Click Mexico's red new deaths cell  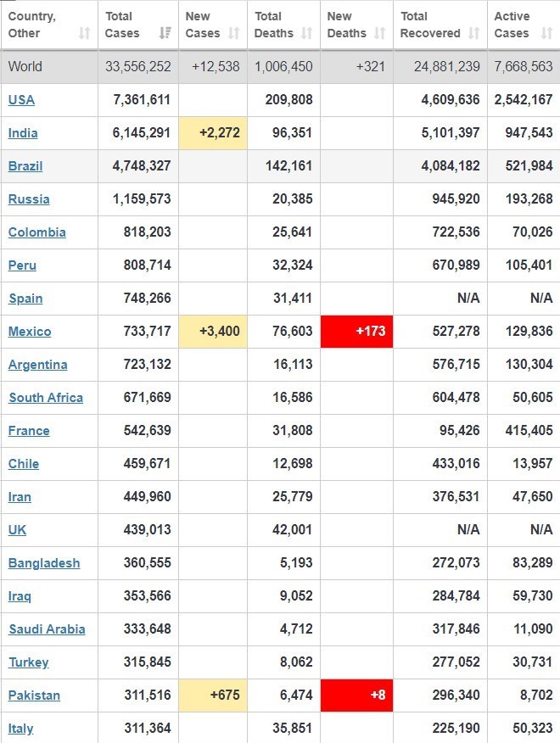[356, 332]
